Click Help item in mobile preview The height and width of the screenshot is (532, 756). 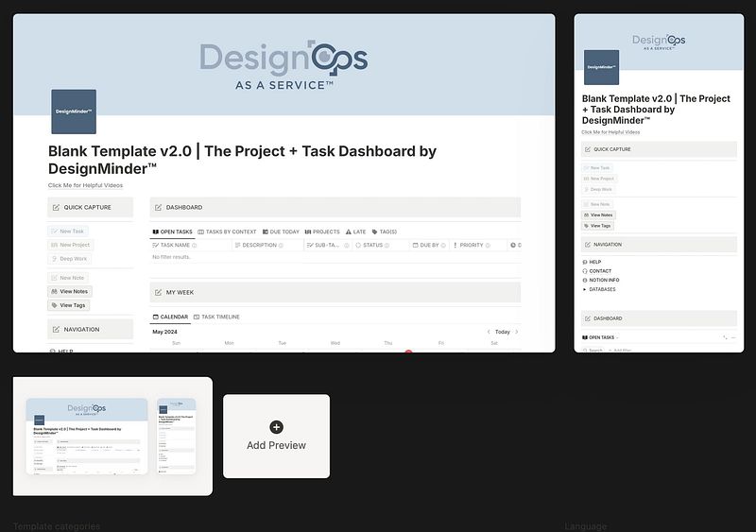point(593,262)
